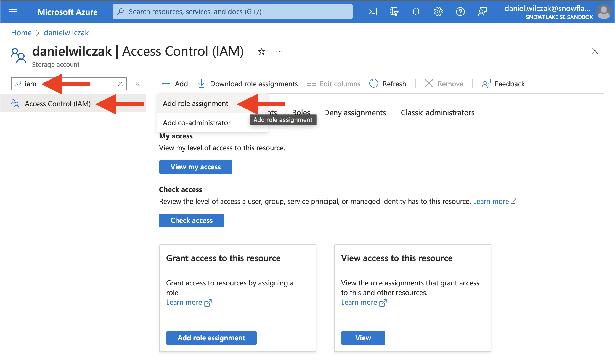Click the Storage account subtitle
Image resolution: width=615 pixels, height=364 pixels.
[x=56, y=65]
